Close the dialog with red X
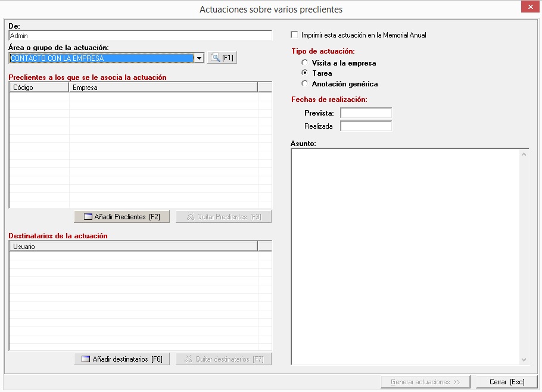The image size is (542, 392). click(529, 7)
